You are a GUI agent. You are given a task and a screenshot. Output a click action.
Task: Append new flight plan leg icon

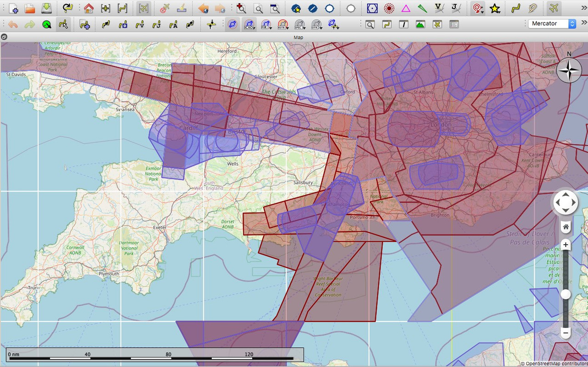click(x=85, y=24)
